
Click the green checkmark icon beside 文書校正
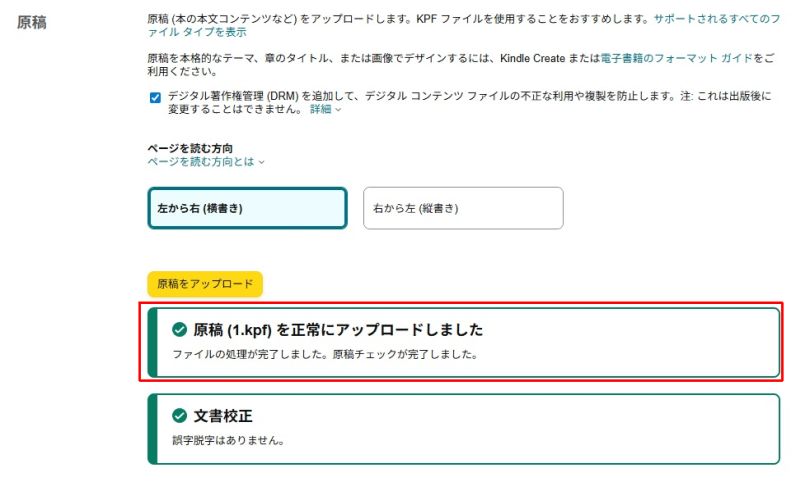coord(179,415)
